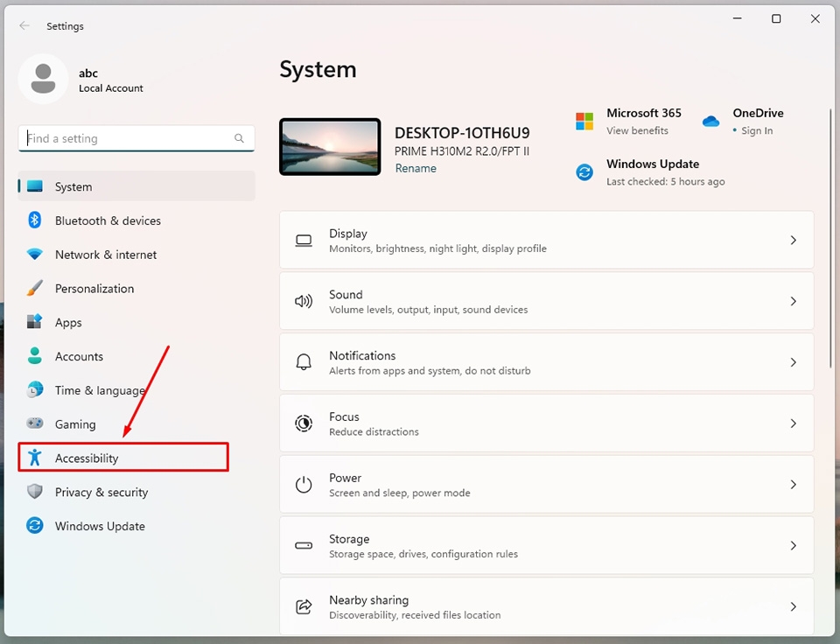
Task: Click the vertical scrollbar on right
Action: click(830, 238)
